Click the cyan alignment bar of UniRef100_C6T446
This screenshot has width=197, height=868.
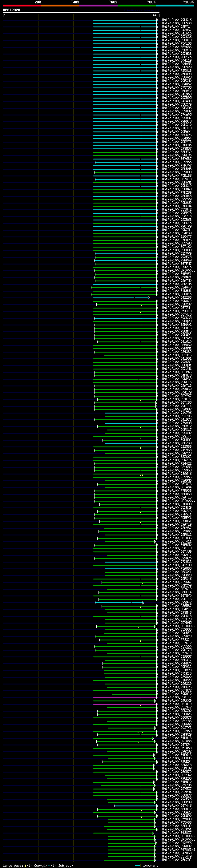136,806
